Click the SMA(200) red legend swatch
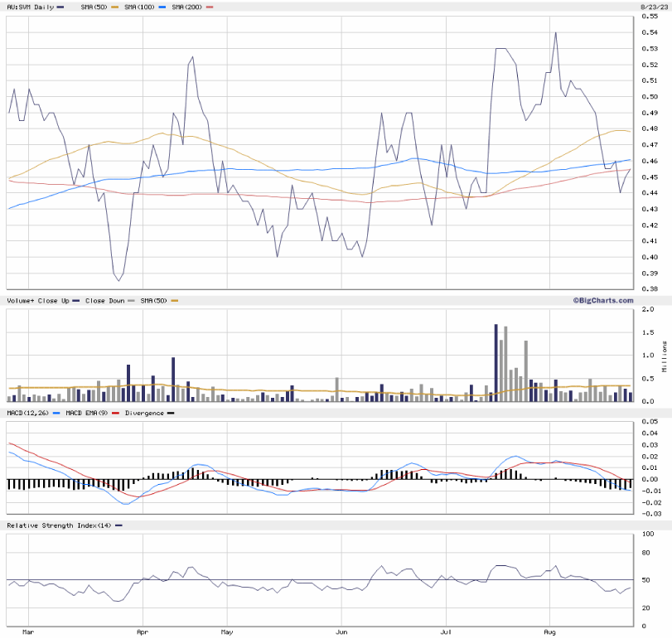 pyautogui.click(x=209, y=7)
